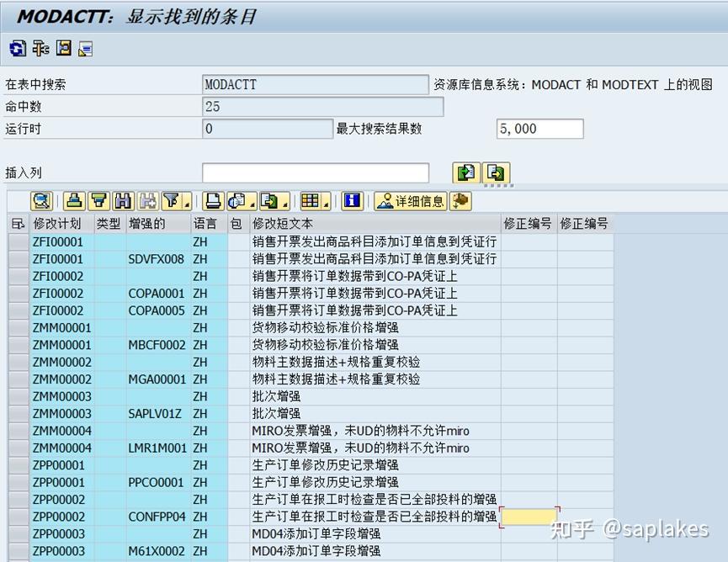Click the insert column arrow button
This screenshot has width=728, height=562.
tap(465, 172)
